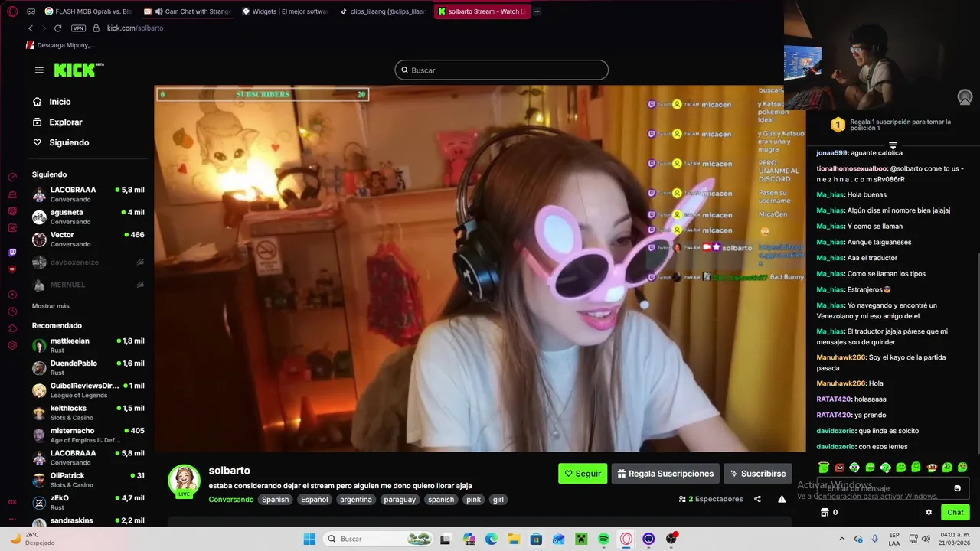Click the pink tag
The height and width of the screenshot is (551, 980).
pyautogui.click(x=474, y=500)
